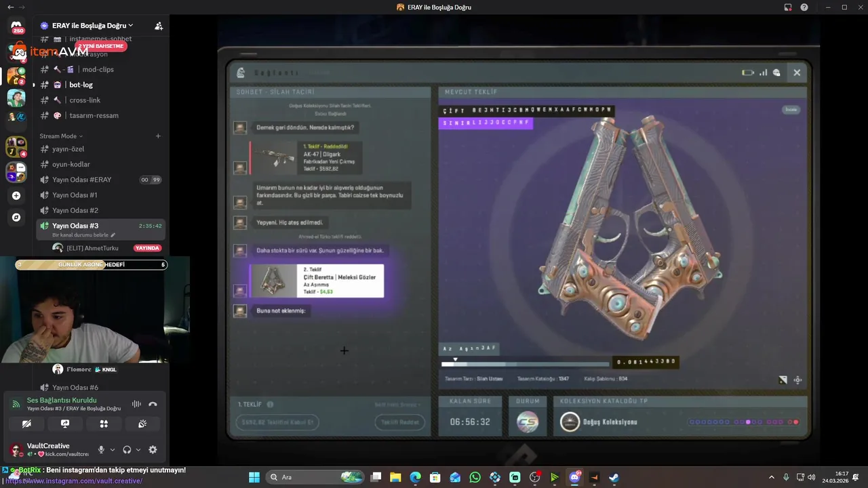Screen dimensions: 868x488
Task: Open Discord direct messages home icon
Action: [x=16, y=26]
